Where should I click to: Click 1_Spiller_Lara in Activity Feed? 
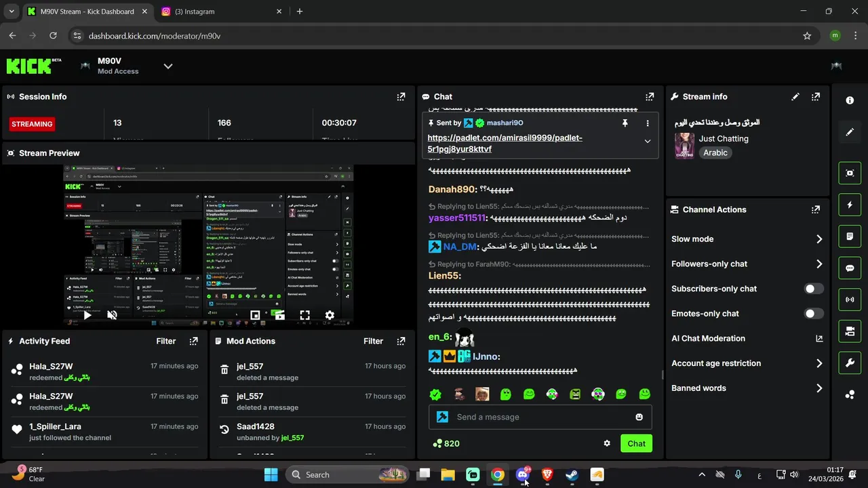pos(55,426)
